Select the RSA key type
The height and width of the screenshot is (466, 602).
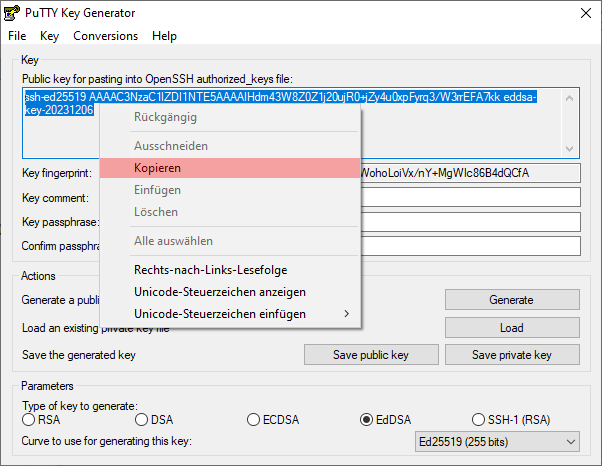[x=41, y=420]
